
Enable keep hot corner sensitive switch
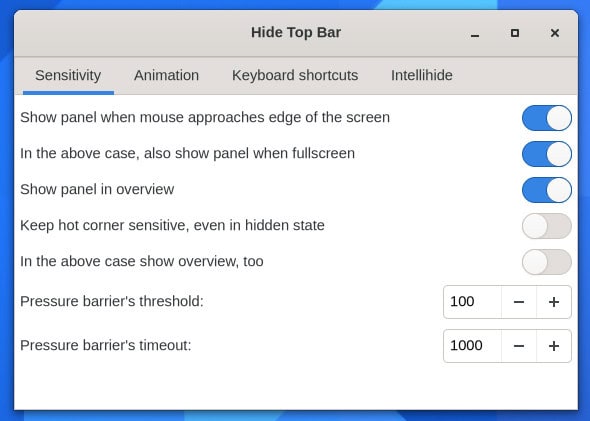pos(547,226)
